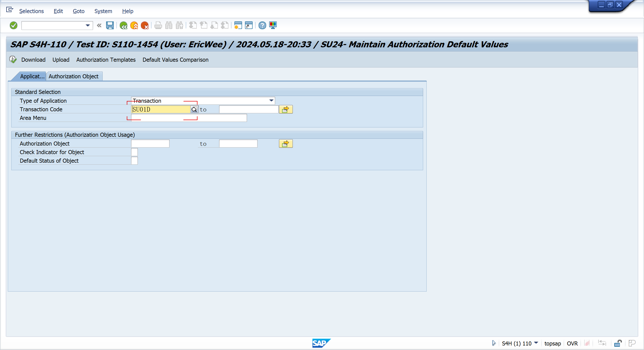Image resolution: width=644 pixels, height=350 pixels.
Task: Click the Default Status of Object box
Action: pyautogui.click(x=134, y=161)
